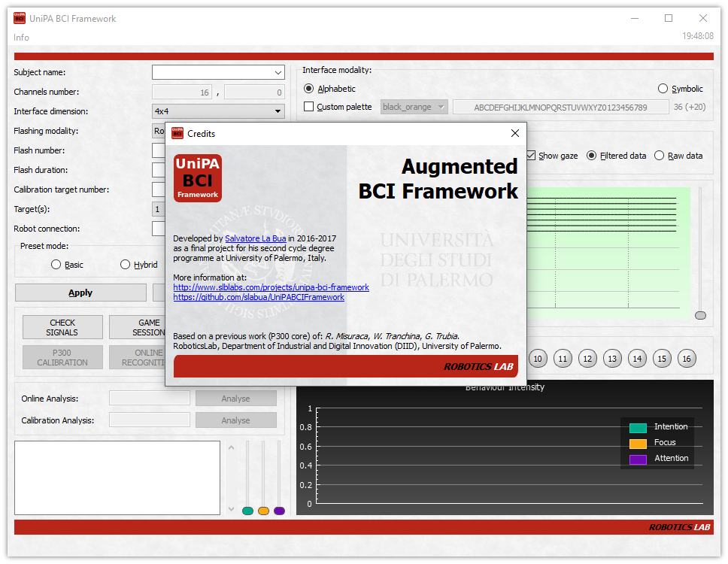Select channel 14 indicator
The height and width of the screenshot is (564, 728).
pos(638,359)
